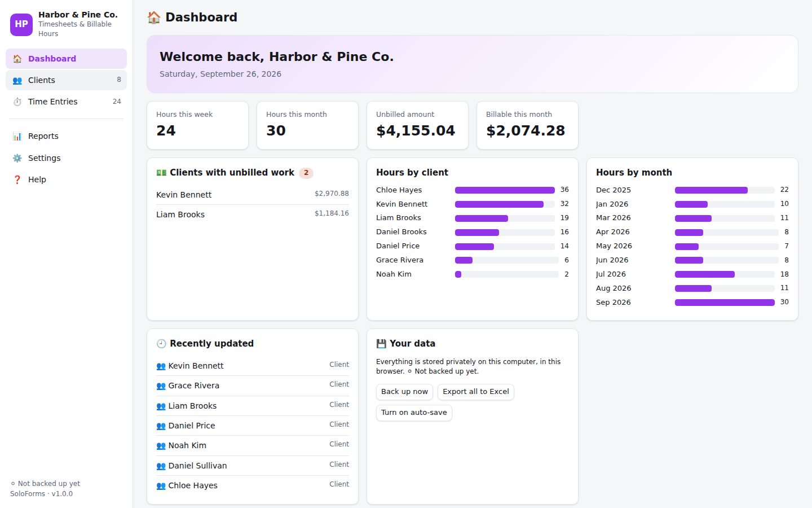The image size is (812, 508).
Task: Click the Settings gear icon
Action: pos(17,158)
